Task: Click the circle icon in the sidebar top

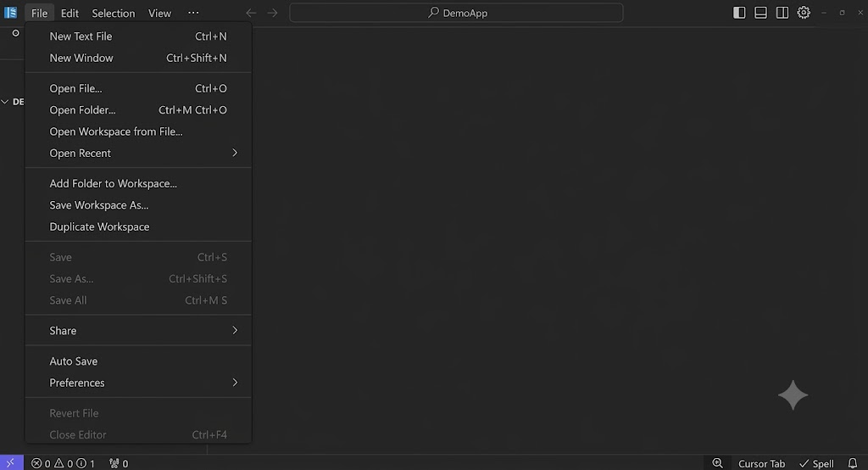Action: coord(15,33)
